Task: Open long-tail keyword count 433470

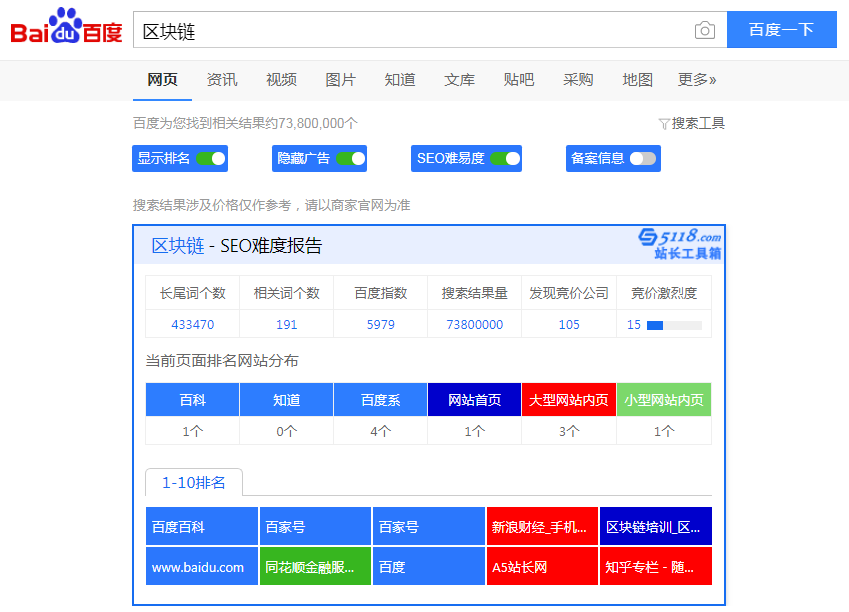Action: (193, 324)
